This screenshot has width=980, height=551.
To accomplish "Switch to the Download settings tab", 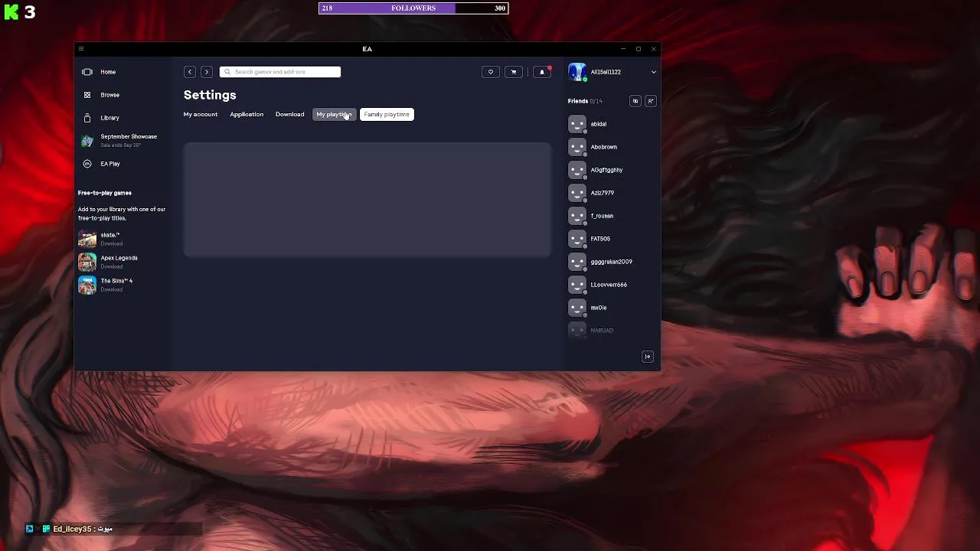I will coord(290,115).
